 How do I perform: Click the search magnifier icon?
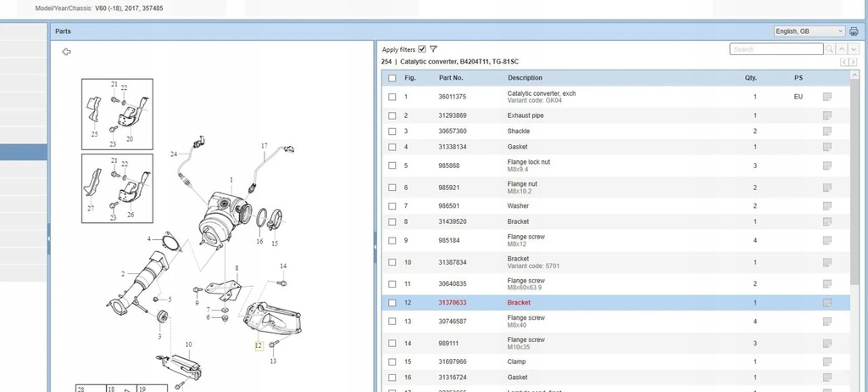click(x=829, y=49)
